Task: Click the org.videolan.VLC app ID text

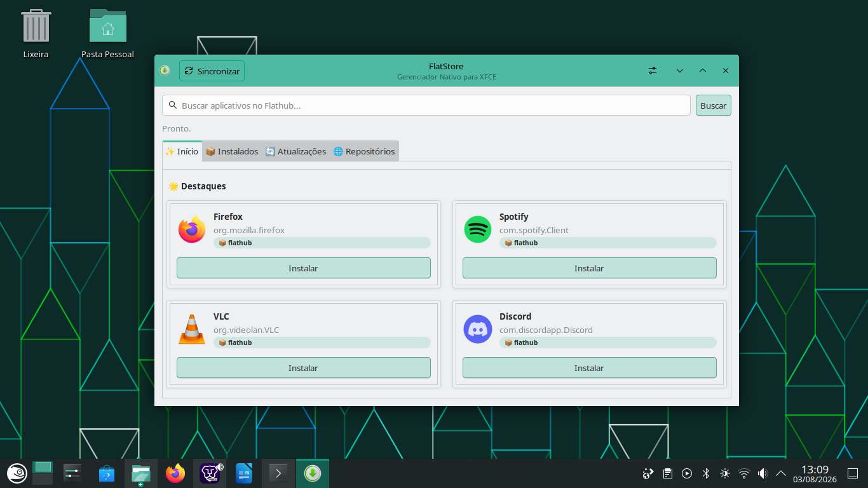Action: coord(247,330)
